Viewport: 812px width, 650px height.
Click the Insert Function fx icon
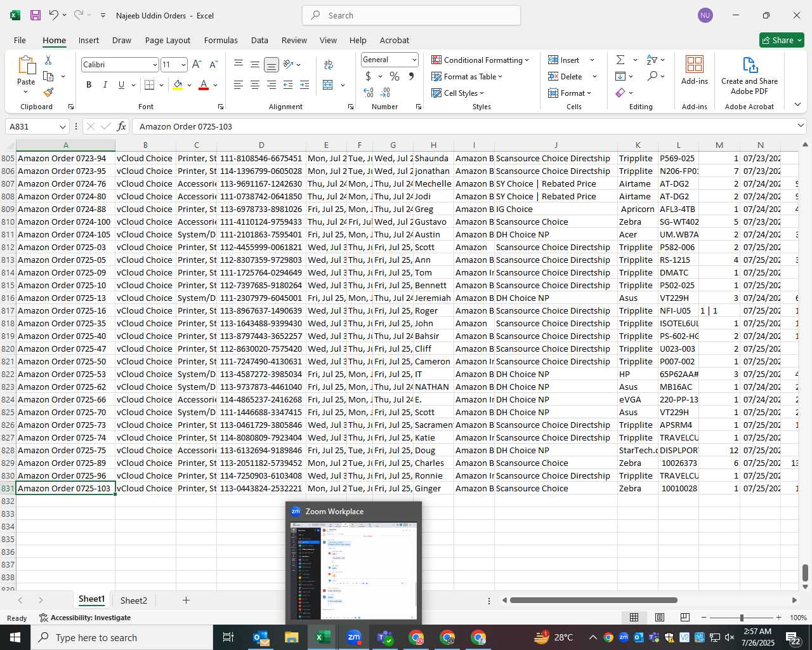122,126
